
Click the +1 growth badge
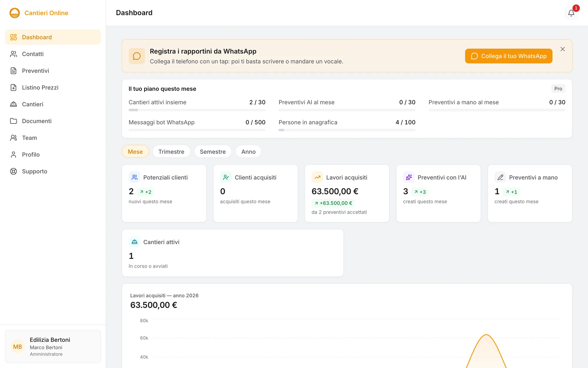(512, 192)
